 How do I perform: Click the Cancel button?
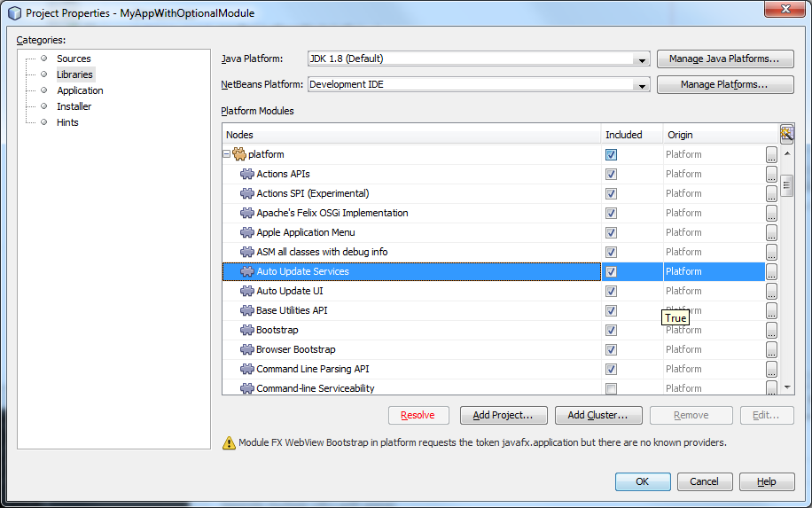tap(705, 481)
